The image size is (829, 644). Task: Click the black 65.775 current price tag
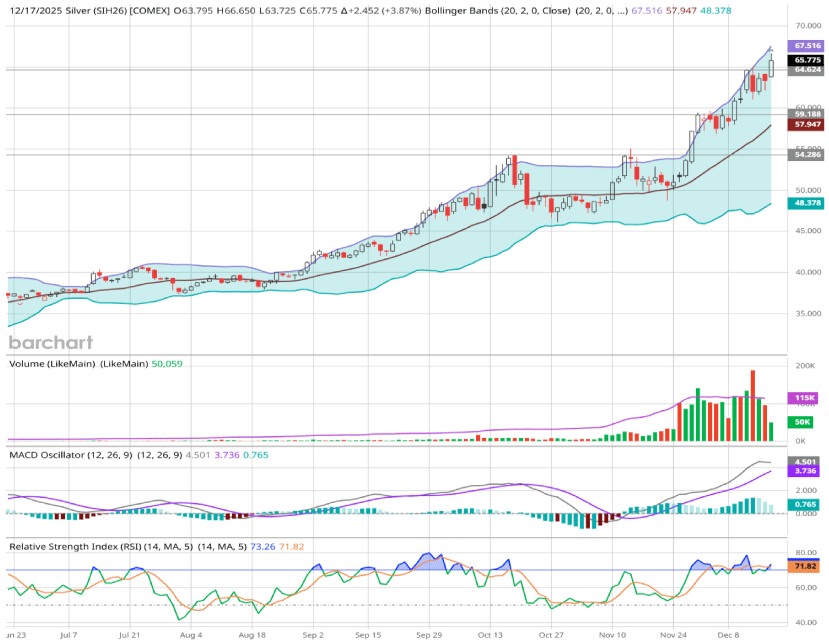[807, 60]
